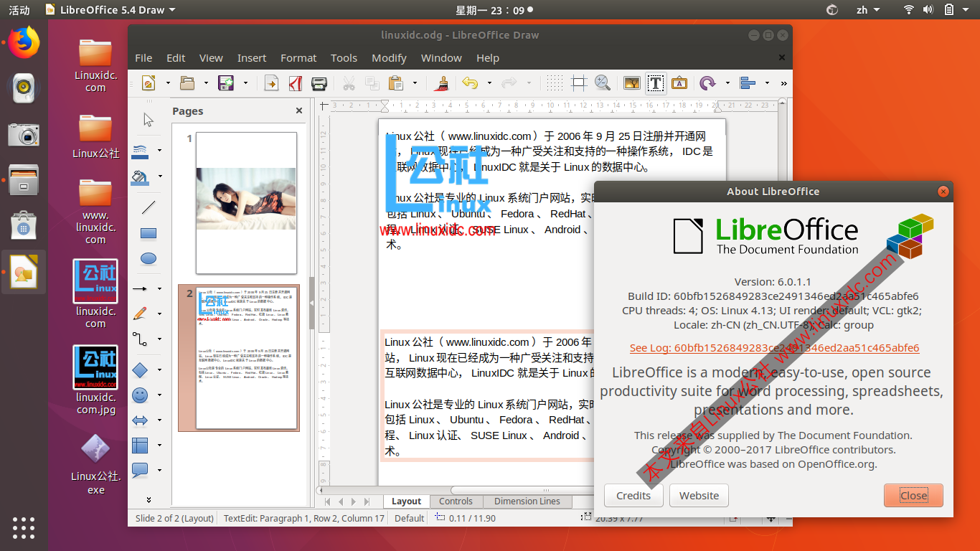Switch to the Dimension Lines tab

point(527,501)
